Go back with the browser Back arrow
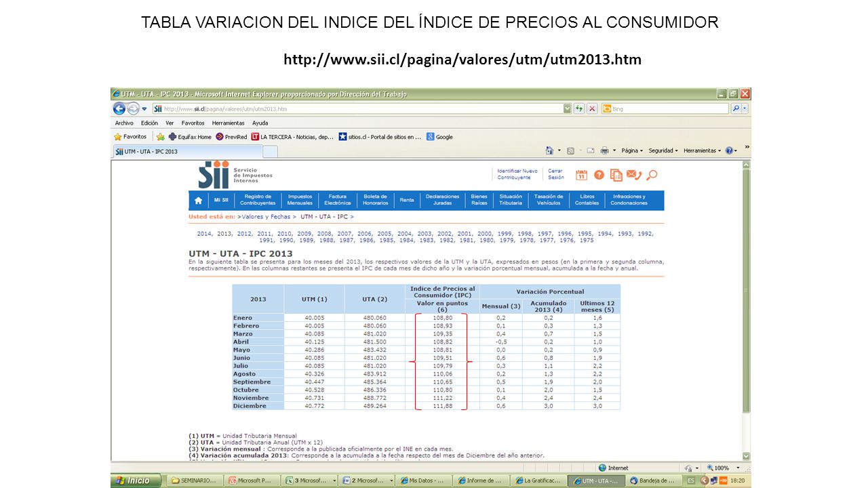This screenshot has width=868, height=488. [119, 108]
